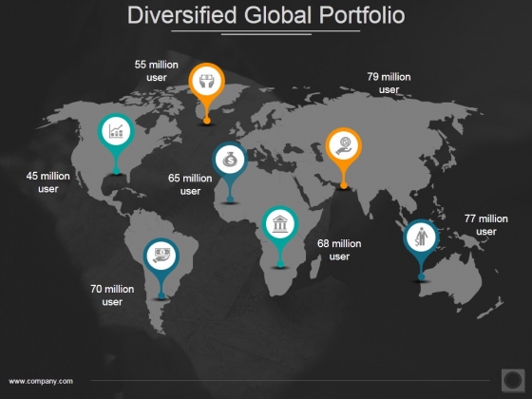The image size is (532, 399).
Task: Click the "68 million user" label
Action: click(339, 250)
